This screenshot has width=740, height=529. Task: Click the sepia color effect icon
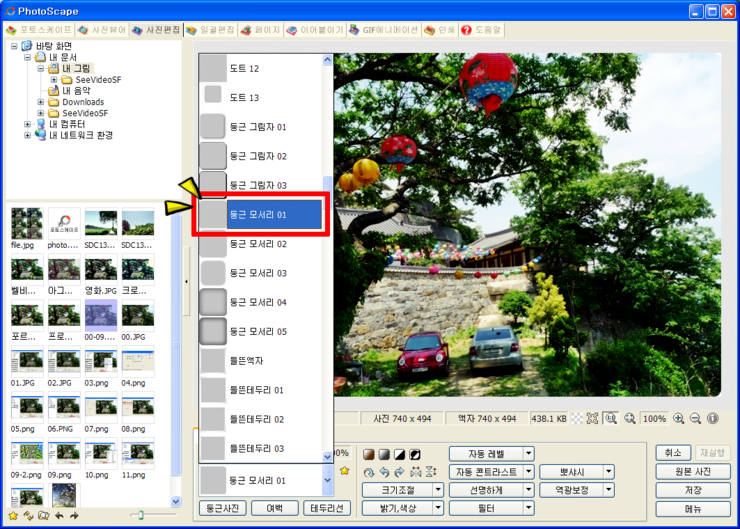[x=369, y=454]
